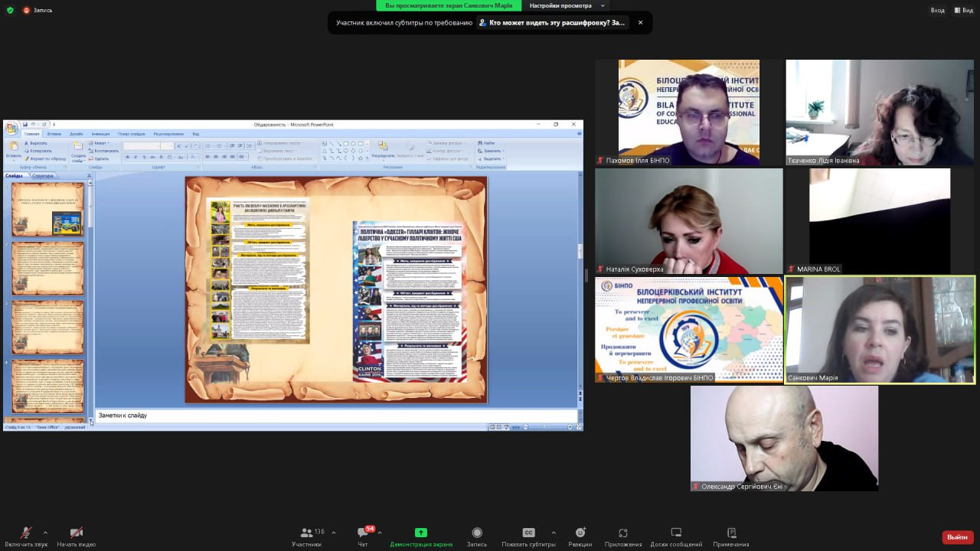This screenshot has height=551, width=980.
Task: Click Удалить delete slide command
Action: pyautogui.click(x=99, y=158)
